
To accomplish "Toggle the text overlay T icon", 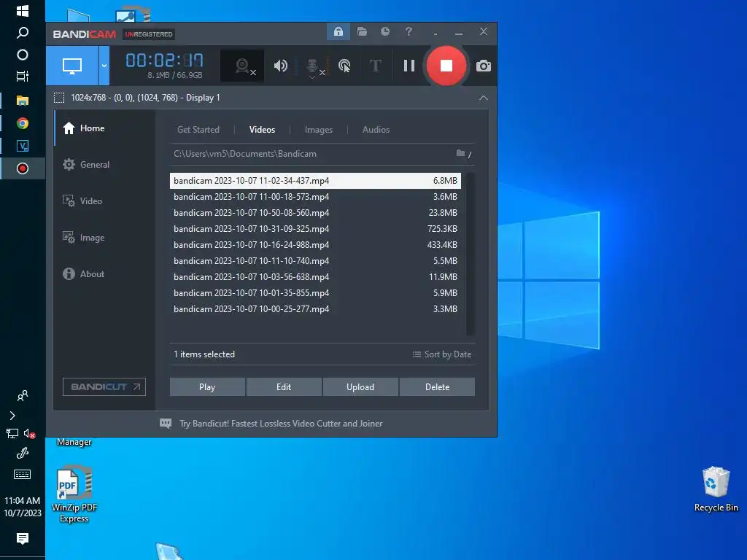I will [x=376, y=65].
